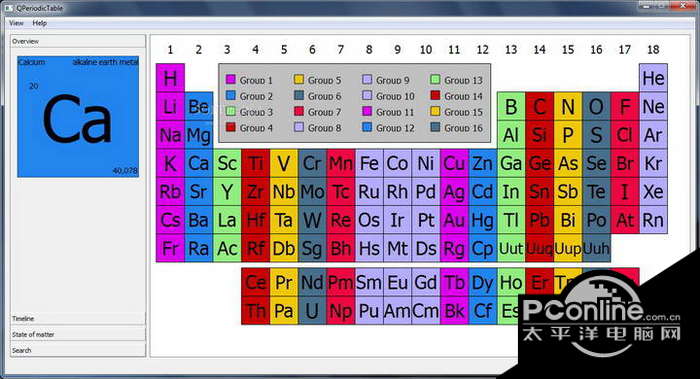Viewport: 700px width, 379px height.
Task: Select the Uranium (U) element cell
Action: click(312, 311)
